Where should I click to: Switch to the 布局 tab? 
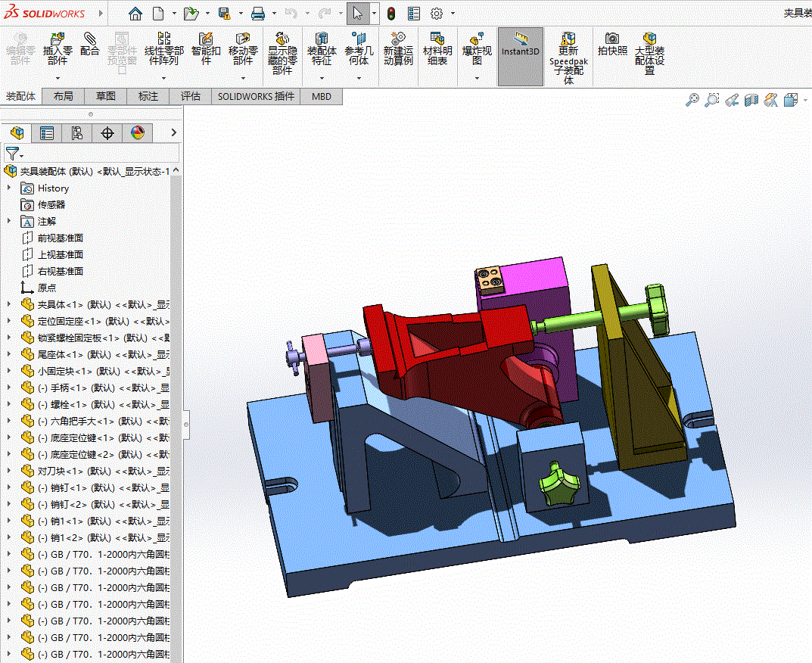pos(63,96)
